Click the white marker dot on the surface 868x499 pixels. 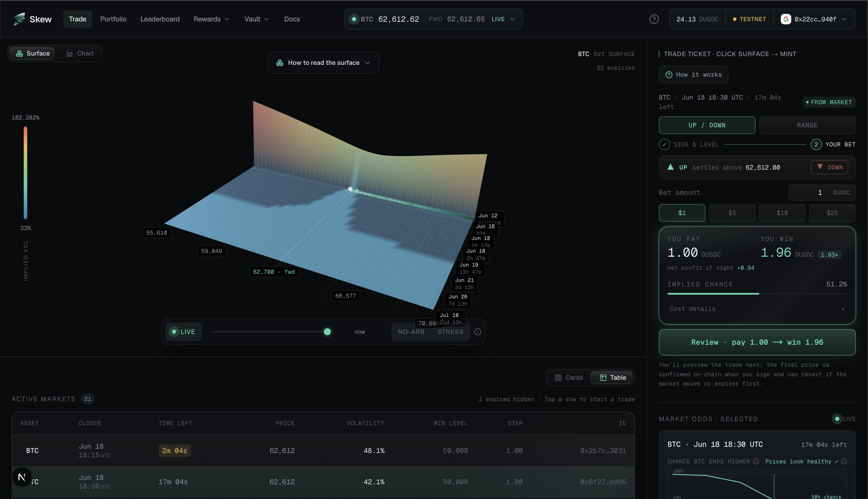click(350, 189)
